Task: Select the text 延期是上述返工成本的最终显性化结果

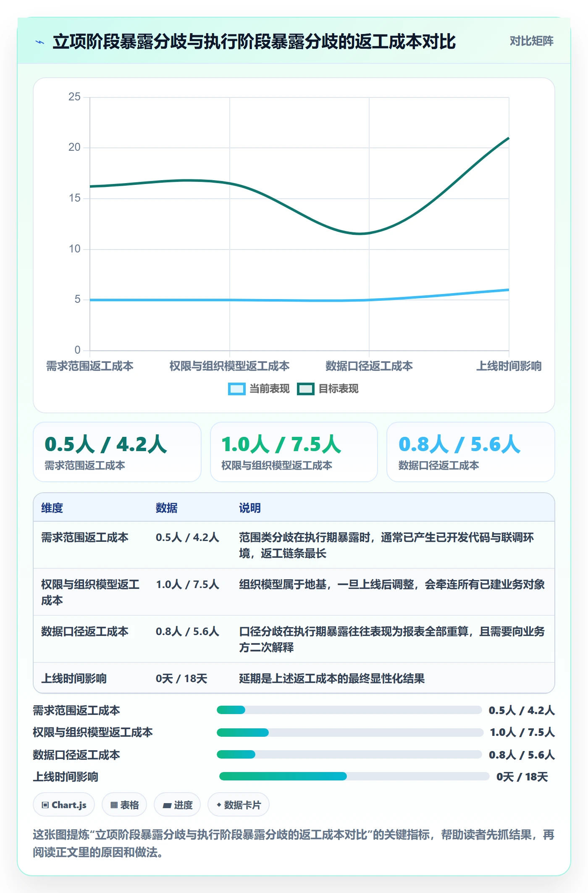Action: (332, 678)
